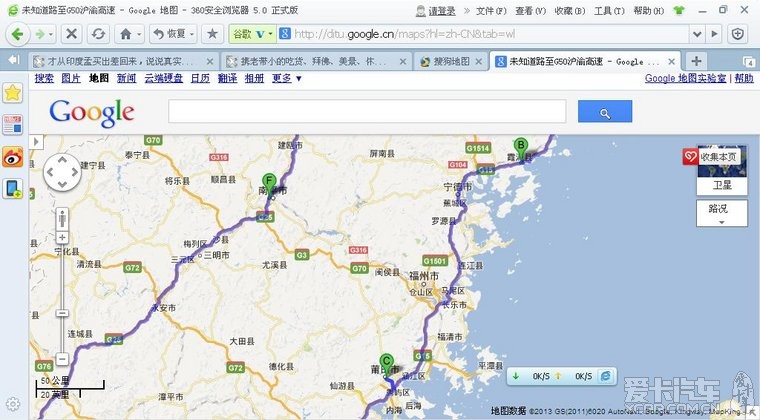The width and height of the screenshot is (760, 420).
Task: Open the 谷歌 search engine dropdown
Action: pyautogui.click(x=253, y=34)
